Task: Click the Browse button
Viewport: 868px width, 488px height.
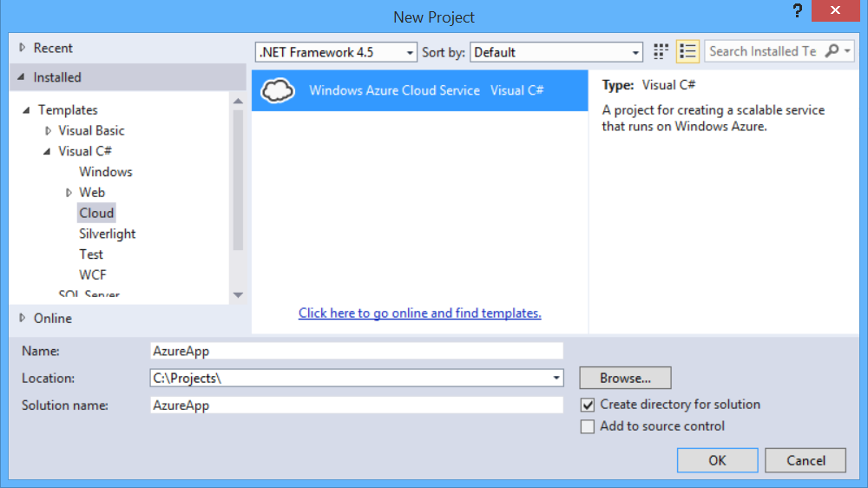Action: tap(625, 379)
